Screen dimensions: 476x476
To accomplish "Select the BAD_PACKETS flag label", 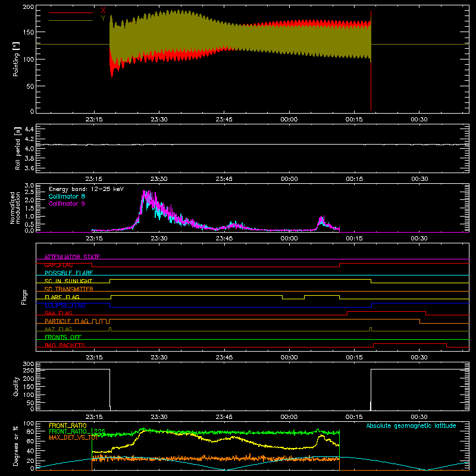I will click(65, 345).
